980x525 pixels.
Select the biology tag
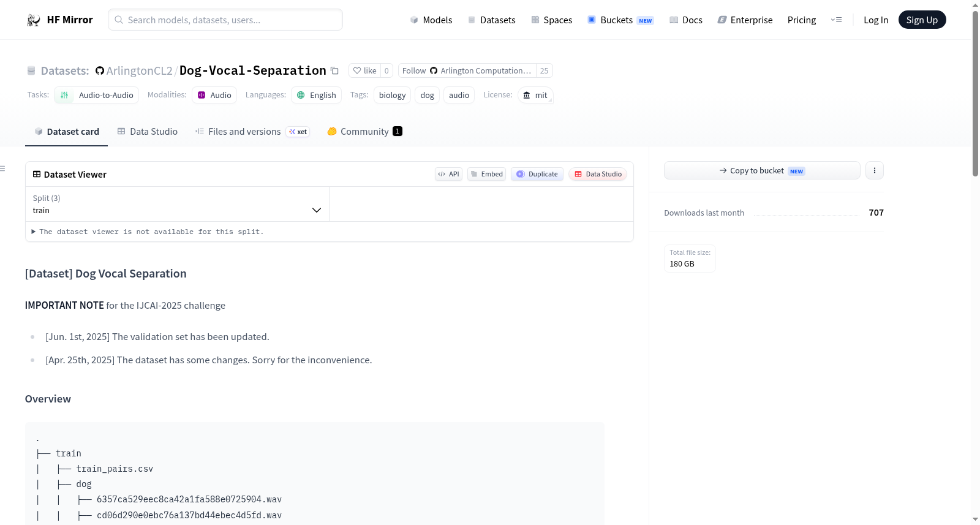(x=392, y=95)
